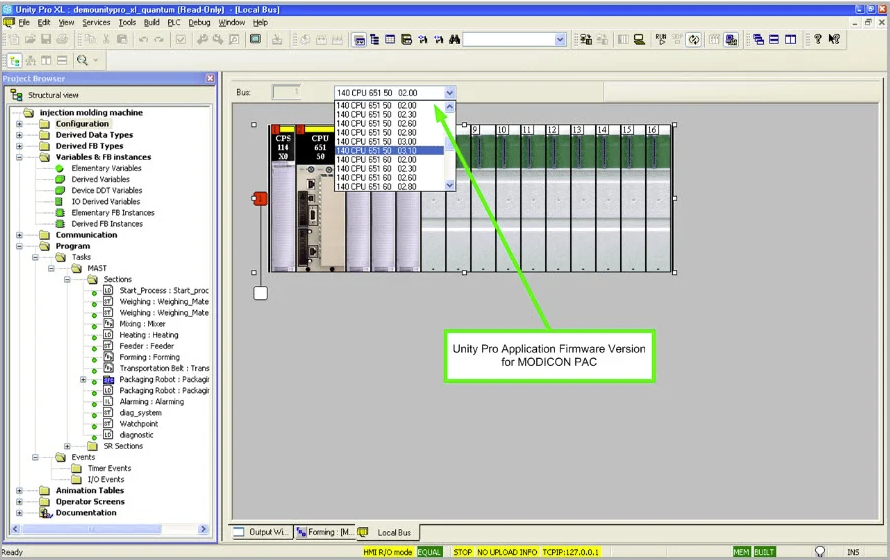Toggle the Structural view tree icon

pyautogui.click(x=15, y=60)
